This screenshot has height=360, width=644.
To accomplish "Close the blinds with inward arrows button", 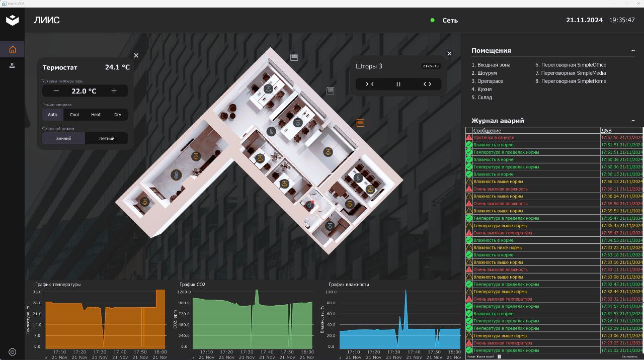I will pos(370,84).
